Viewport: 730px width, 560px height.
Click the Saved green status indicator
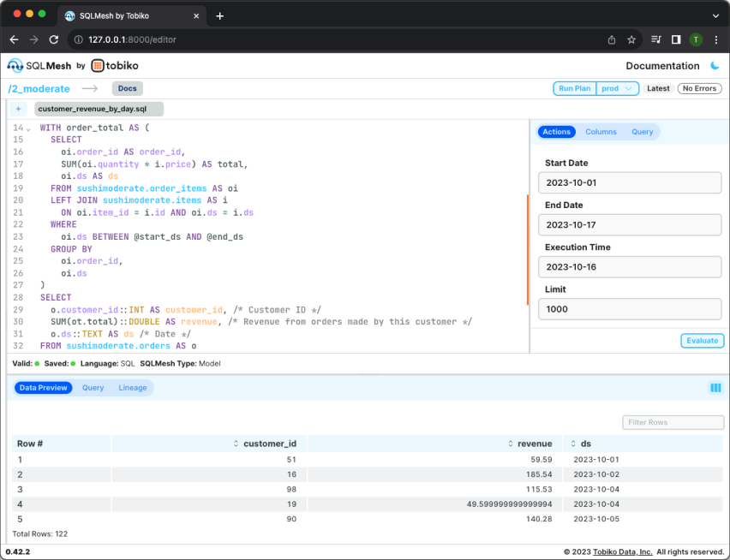(x=73, y=364)
